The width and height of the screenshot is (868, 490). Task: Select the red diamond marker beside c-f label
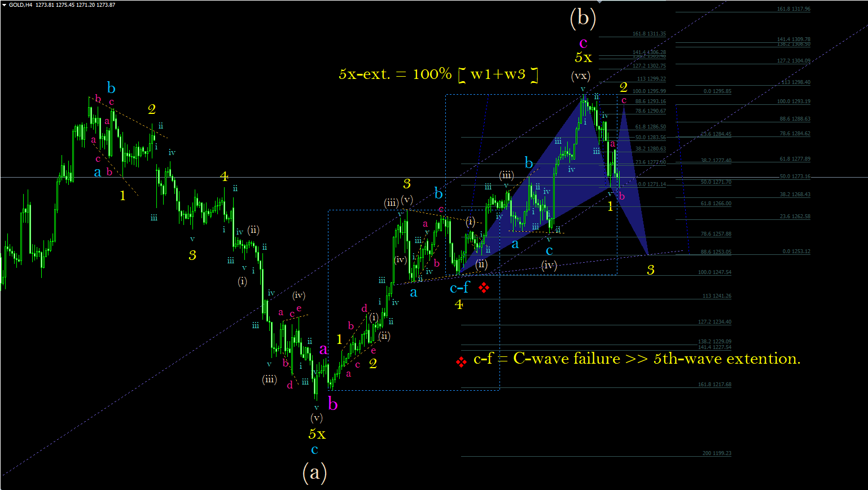pyautogui.click(x=484, y=288)
